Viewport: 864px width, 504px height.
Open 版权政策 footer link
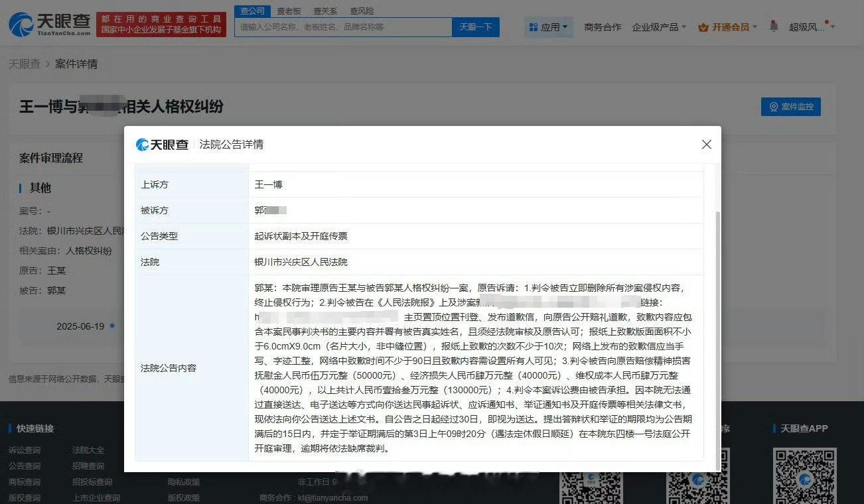tap(184, 498)
